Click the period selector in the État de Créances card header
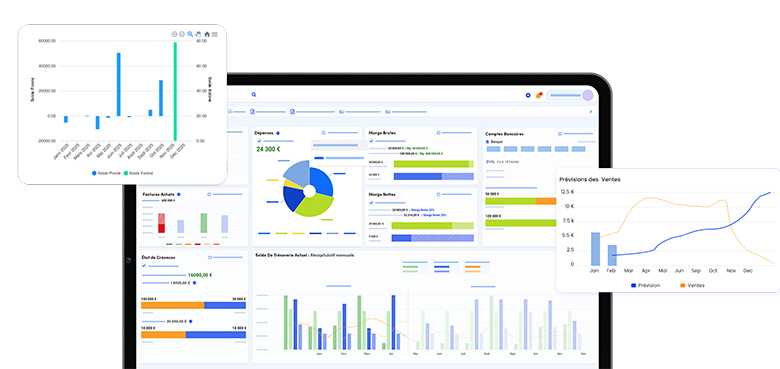The image size is (780, 369). [x=226, y=258]
